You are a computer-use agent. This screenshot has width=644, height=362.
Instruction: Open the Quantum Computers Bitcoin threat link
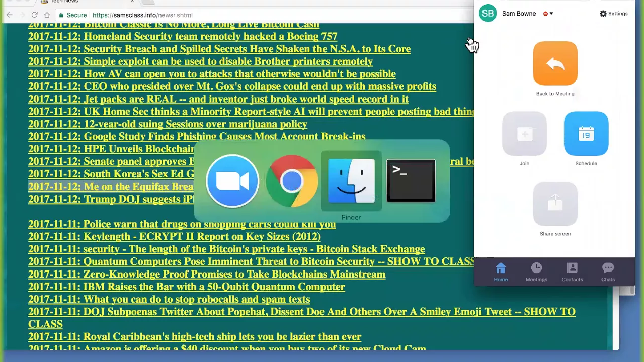251,262
